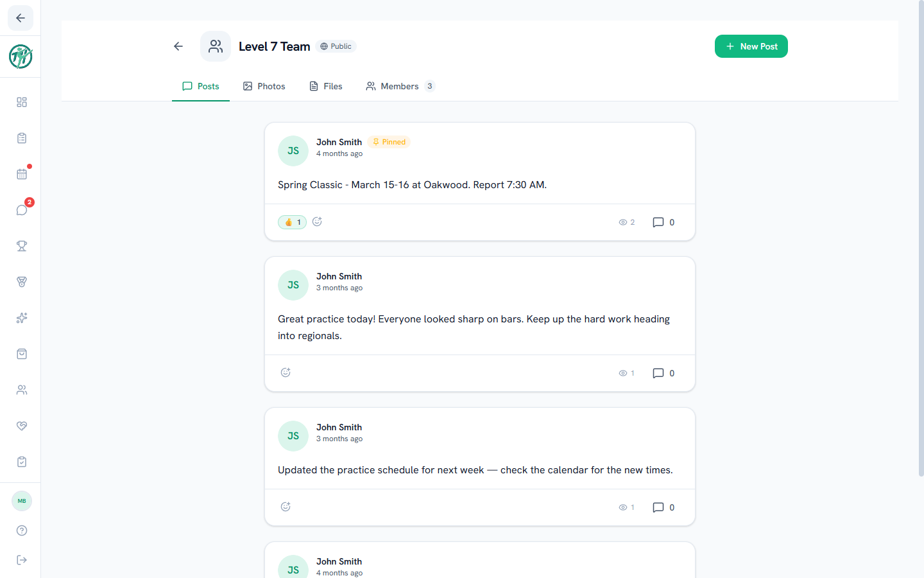Open the sparkles icon in sidebar
Viewport: 924px width, 578px height.
(x=22, y=318)
